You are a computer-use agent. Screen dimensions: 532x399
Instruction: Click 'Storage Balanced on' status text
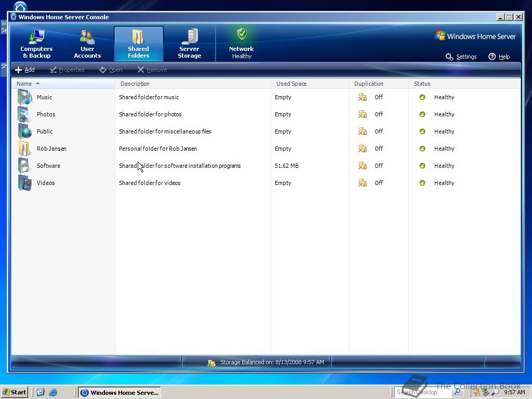click(272, 362)
